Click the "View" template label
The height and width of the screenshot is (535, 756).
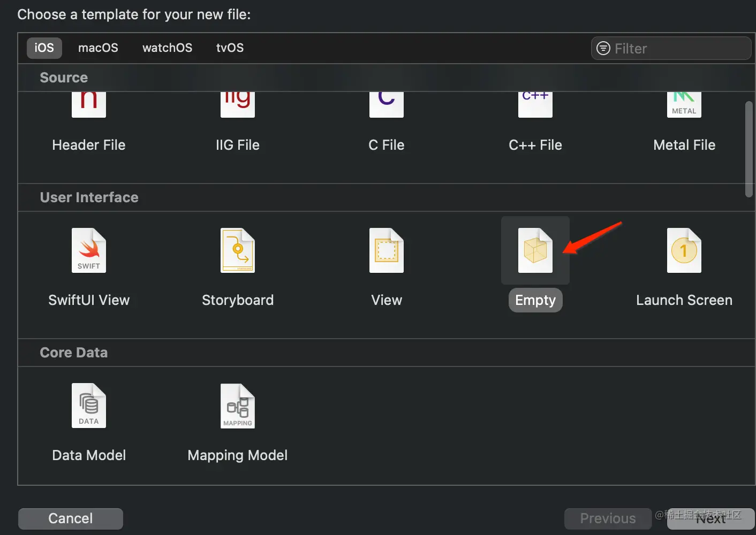387,300
